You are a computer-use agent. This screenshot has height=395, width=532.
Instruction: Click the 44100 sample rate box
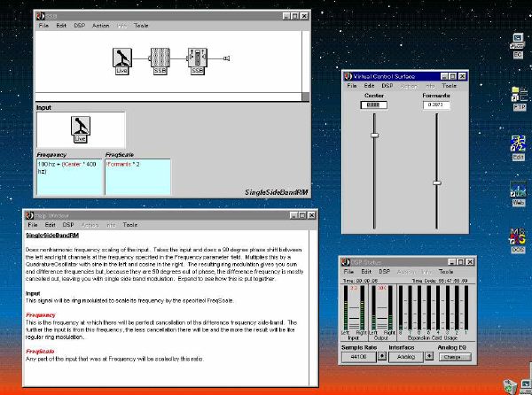click(360, 357)
